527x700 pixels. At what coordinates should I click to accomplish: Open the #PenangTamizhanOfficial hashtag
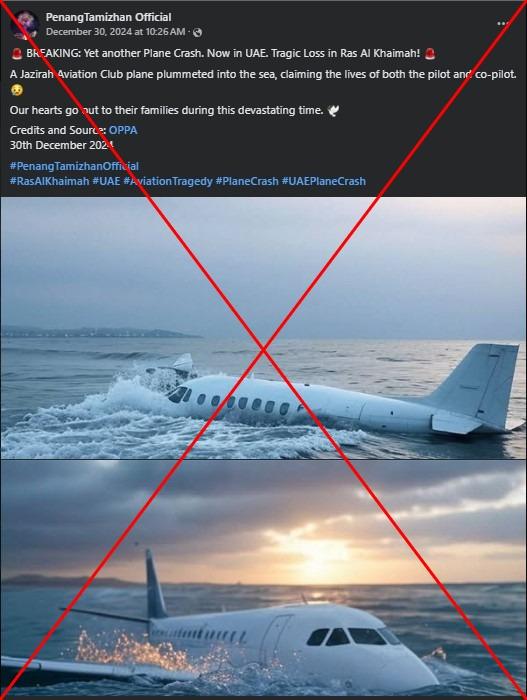coord(74,166)
